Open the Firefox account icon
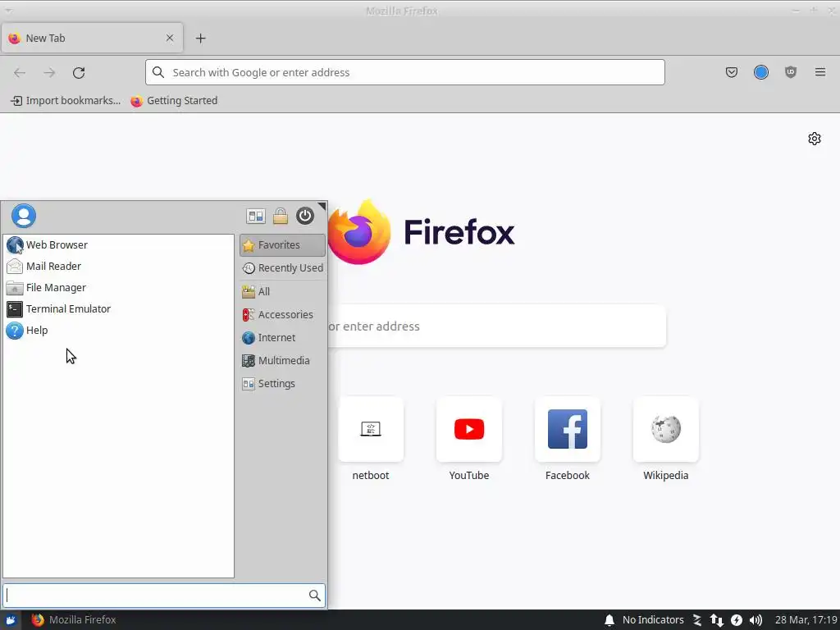840x630 pixels. [760, 72]
